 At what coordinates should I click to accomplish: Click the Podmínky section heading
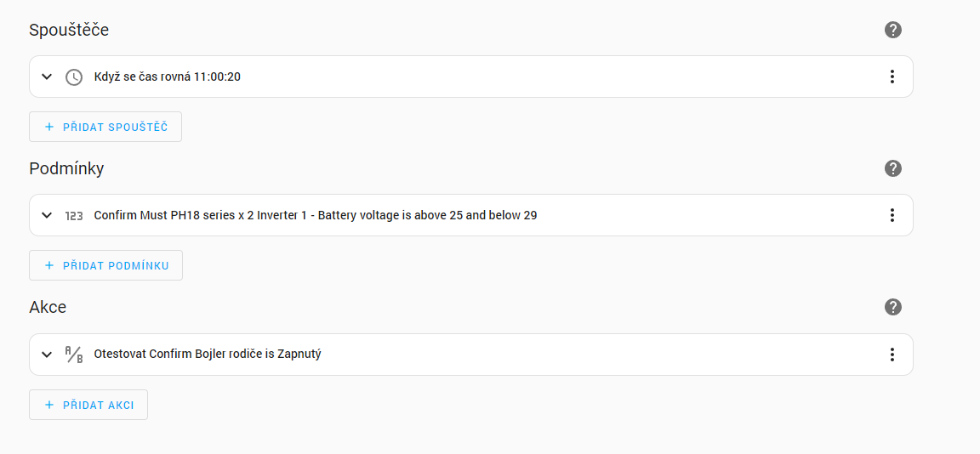66,168
